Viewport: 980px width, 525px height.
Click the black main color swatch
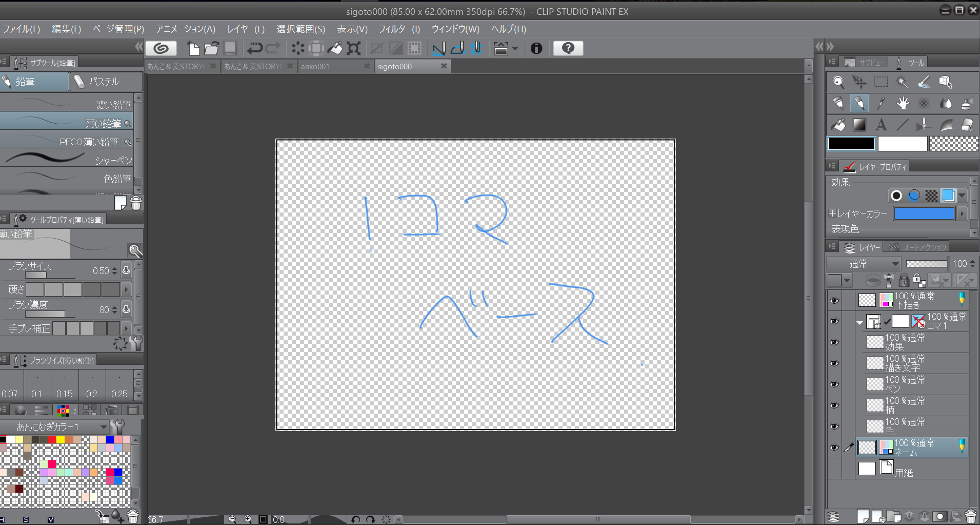pos(851,144)
